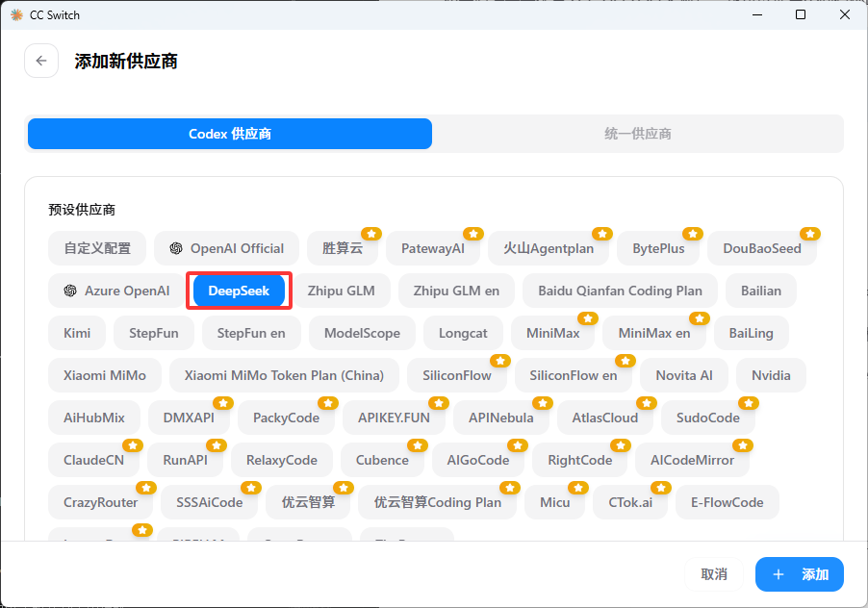This screenshot has width=868, height=608.
Task: Pick Xiaomi MiMo preset
Action: pos(105,375)
